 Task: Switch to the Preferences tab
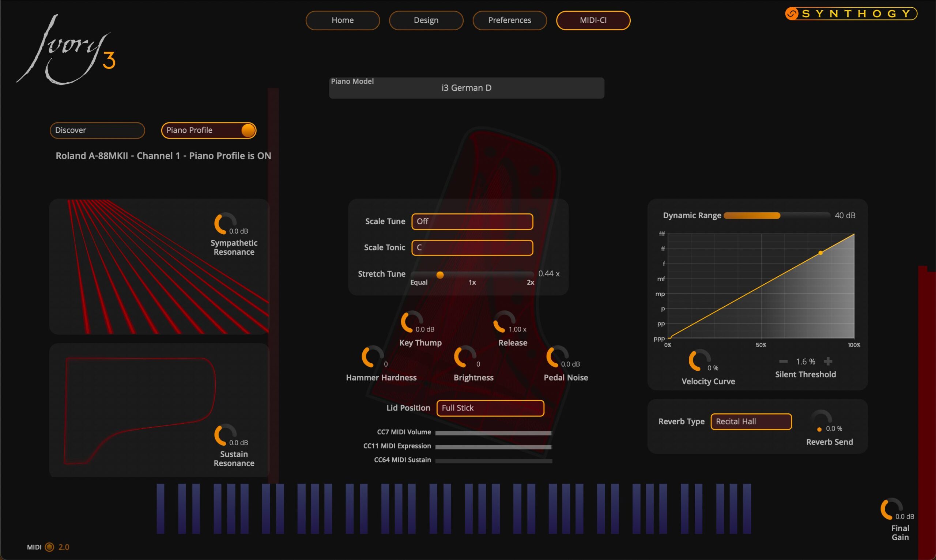click(510, 20)
